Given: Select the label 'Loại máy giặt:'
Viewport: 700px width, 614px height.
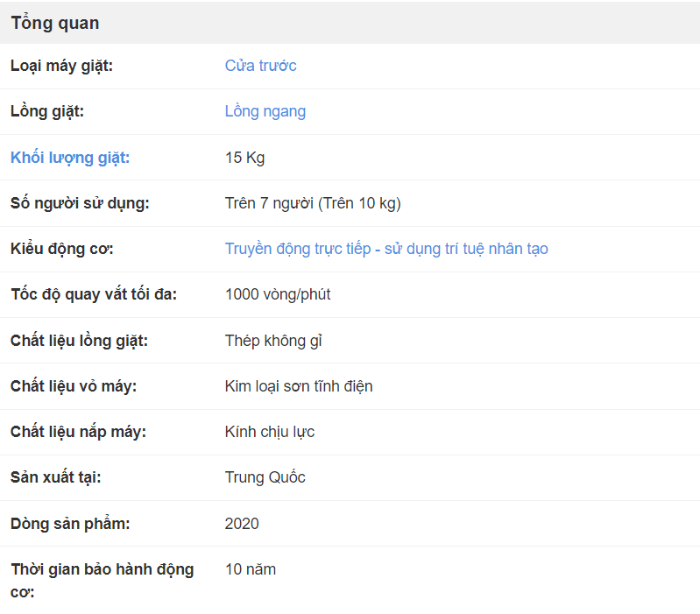Looking at the screenshot, I should pyautogui.click(x=61, y=66).
